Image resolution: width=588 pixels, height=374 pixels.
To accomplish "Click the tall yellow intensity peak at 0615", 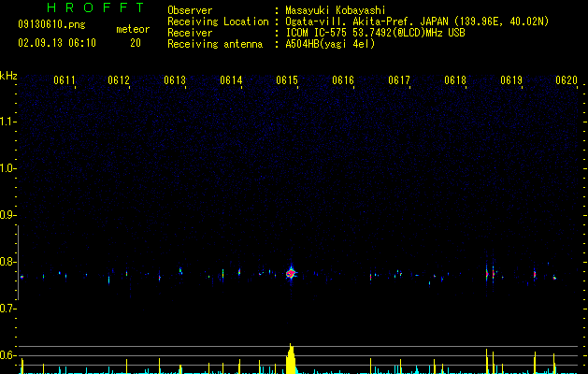I will click(x=291, y=358).
